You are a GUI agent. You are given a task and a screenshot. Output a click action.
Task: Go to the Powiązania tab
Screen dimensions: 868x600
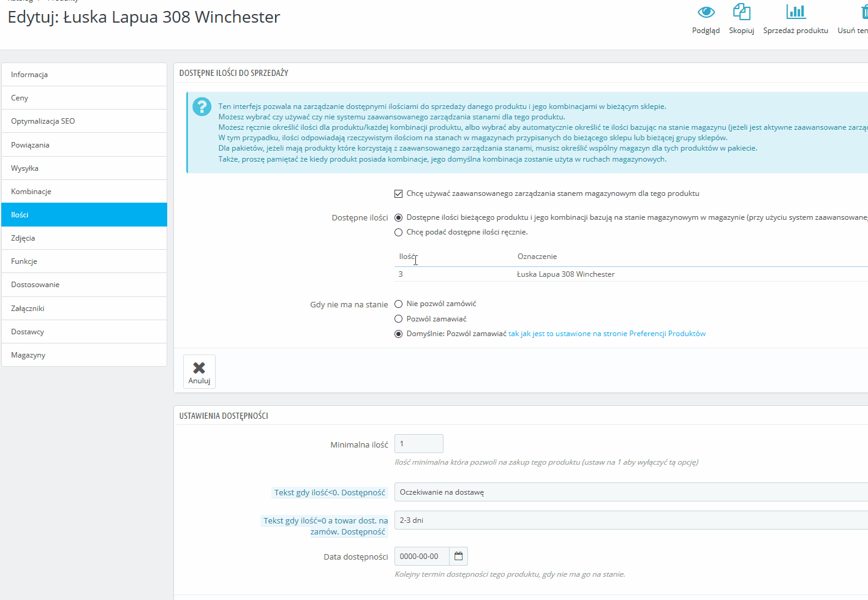coord(85,145)
